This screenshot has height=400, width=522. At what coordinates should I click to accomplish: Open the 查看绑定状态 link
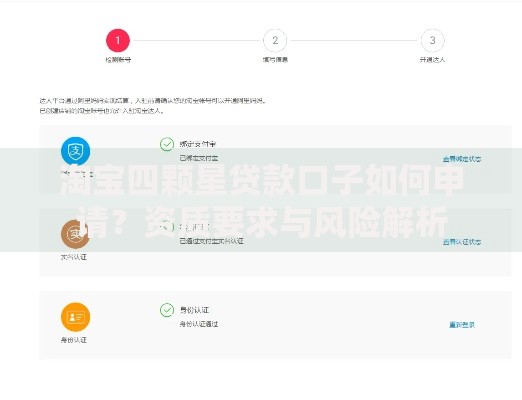pos(462,159)
